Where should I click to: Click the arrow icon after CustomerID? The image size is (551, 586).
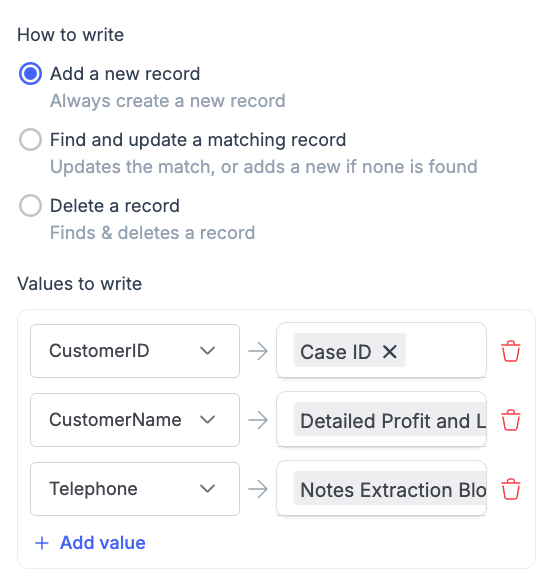tap(258, 351)
